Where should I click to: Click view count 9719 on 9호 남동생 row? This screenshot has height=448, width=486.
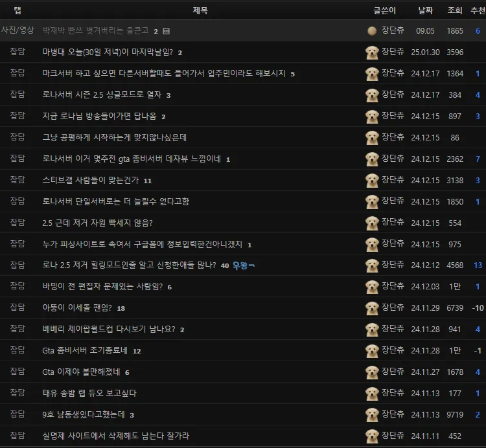(x=455, y=415)
